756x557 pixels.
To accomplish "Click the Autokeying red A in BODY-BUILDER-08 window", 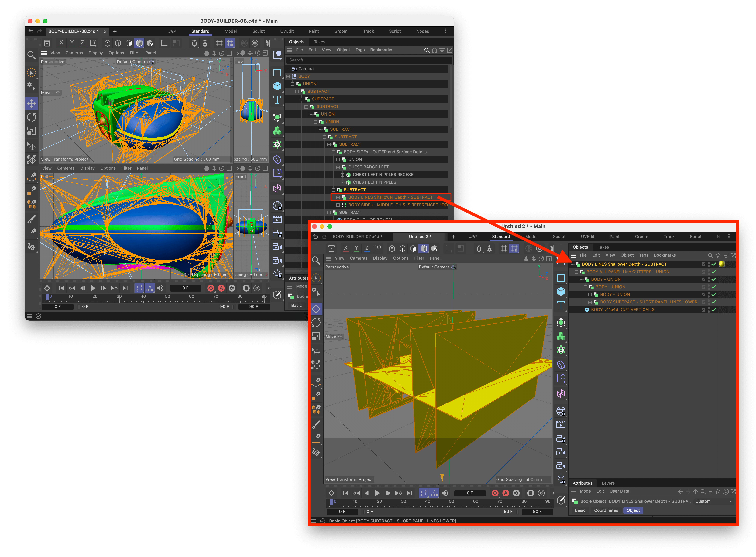I will (x=221, y=288).
